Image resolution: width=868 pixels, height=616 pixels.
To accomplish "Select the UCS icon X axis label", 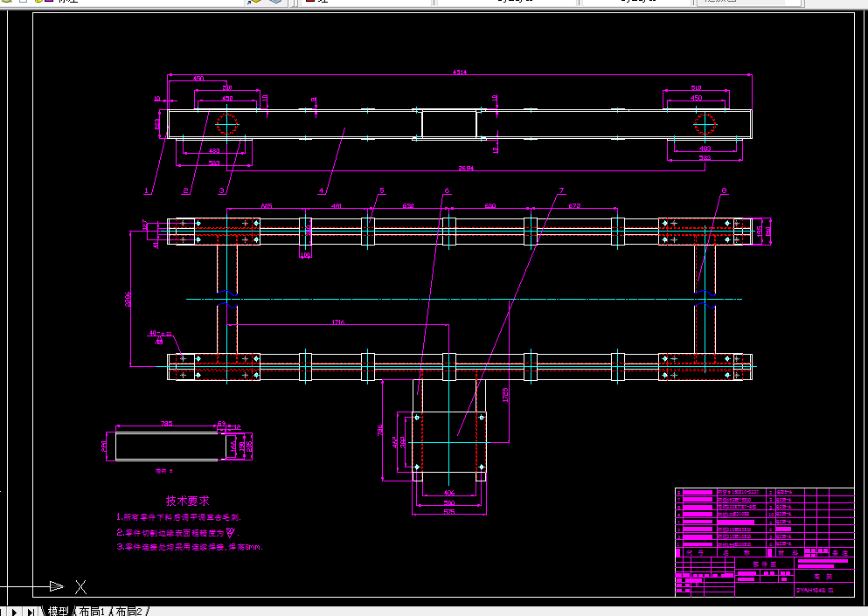I will 80,587.
